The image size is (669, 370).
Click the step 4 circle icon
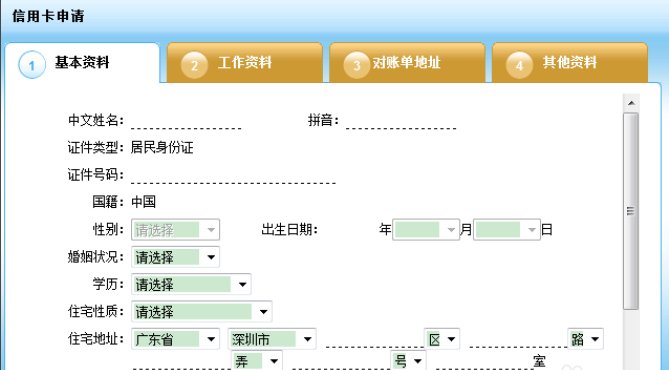pyautogui.click(x=519, y=65)
